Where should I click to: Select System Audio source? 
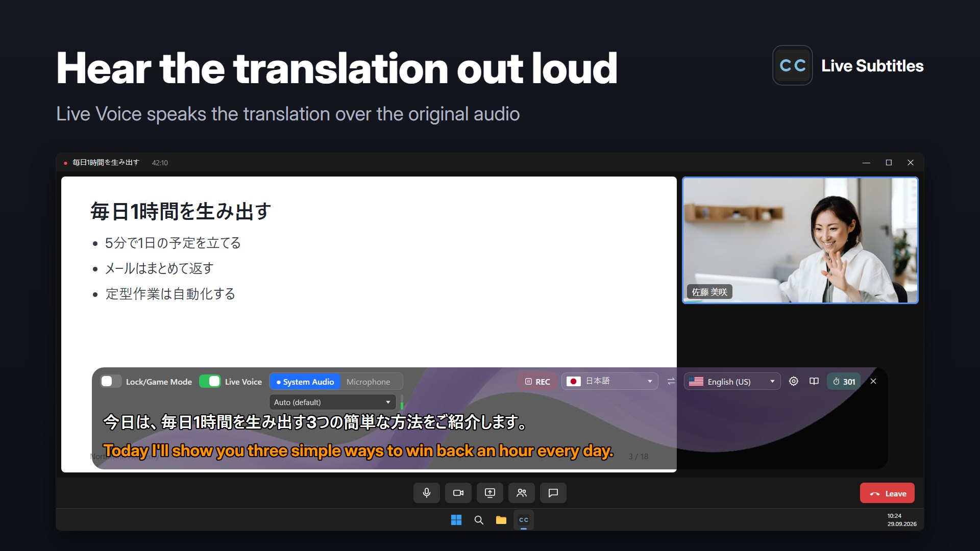(305, 382)
